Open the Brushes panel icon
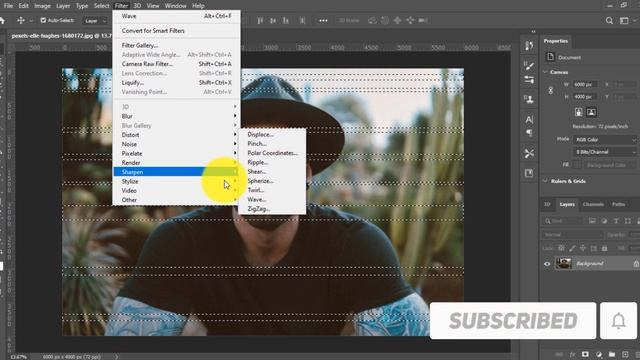The height and width of the screenshot is (360, 640). 529,65
